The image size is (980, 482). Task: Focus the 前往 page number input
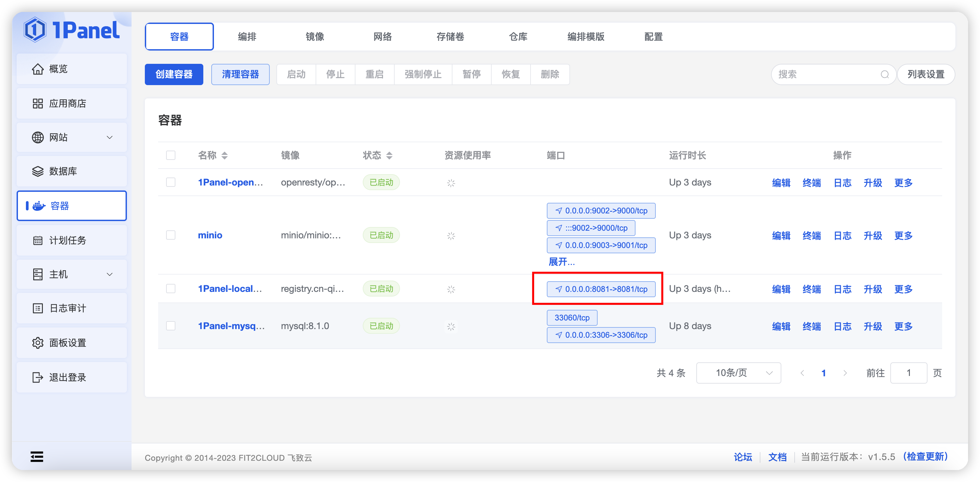click(908, 373)
